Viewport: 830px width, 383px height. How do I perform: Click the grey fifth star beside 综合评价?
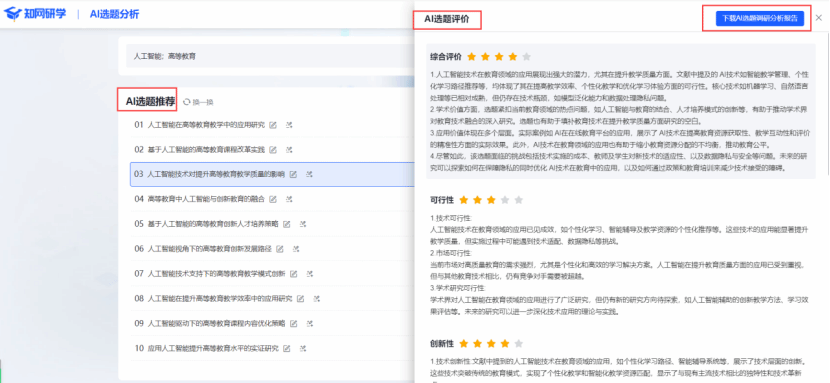click(526, 57)
